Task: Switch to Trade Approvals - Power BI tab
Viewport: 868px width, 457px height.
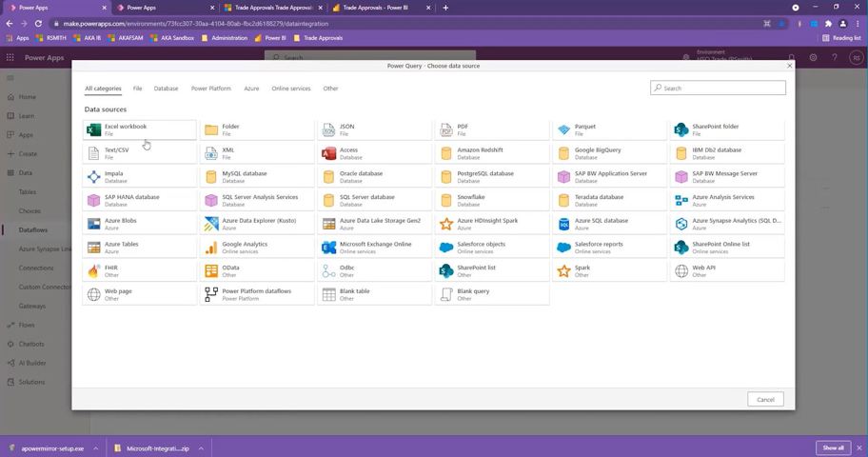Action: point(382,8)
